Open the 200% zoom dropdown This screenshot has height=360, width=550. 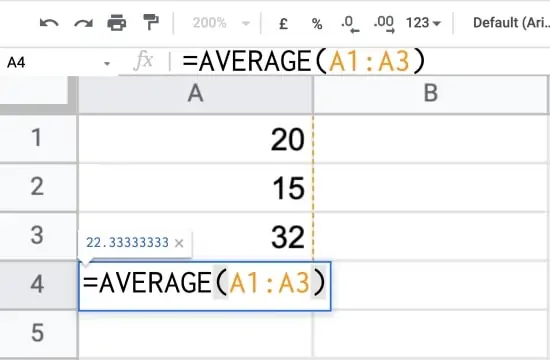221,23
